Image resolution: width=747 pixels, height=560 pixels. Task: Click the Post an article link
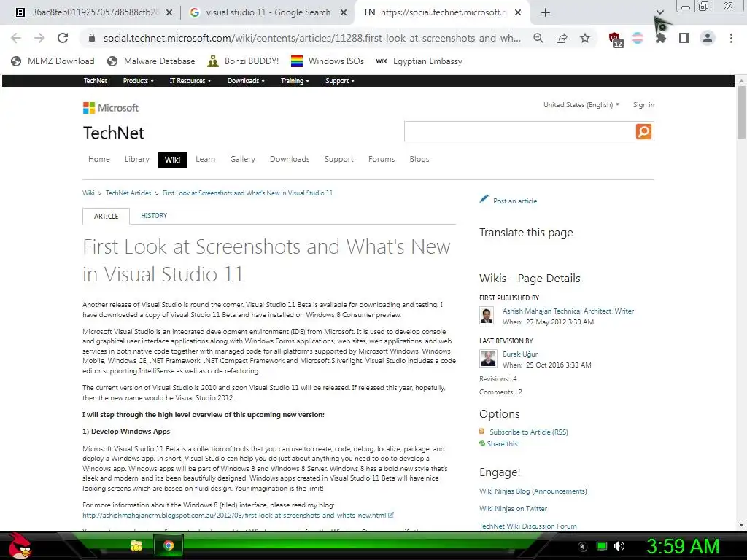(x=515, y=201)
